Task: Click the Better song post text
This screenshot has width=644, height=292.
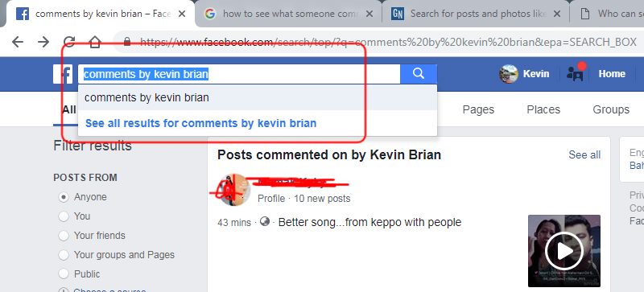Action: (369, 223)
